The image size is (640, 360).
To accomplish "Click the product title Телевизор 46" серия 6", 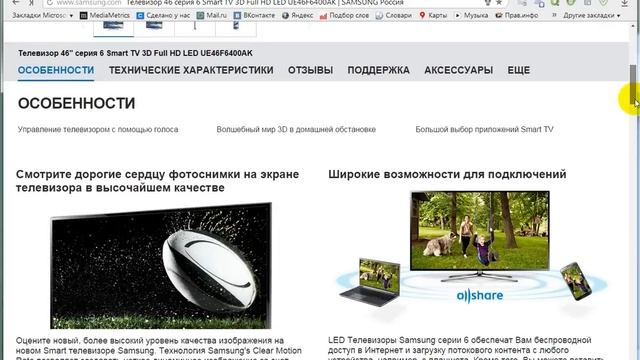I will click(x=135, y=53).
